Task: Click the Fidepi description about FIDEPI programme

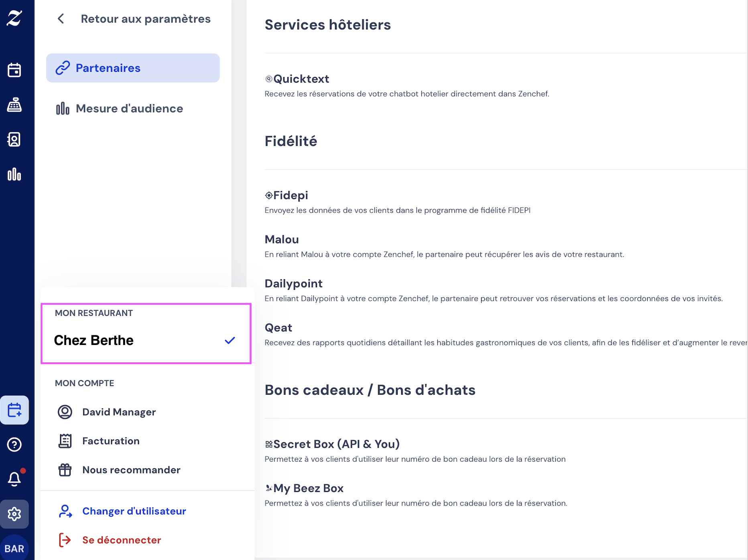Action: (397, 210)
